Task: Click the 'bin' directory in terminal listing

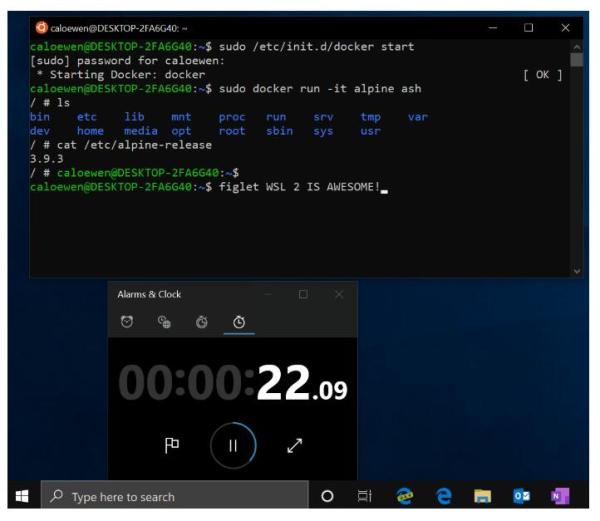Action: point(40,117)
